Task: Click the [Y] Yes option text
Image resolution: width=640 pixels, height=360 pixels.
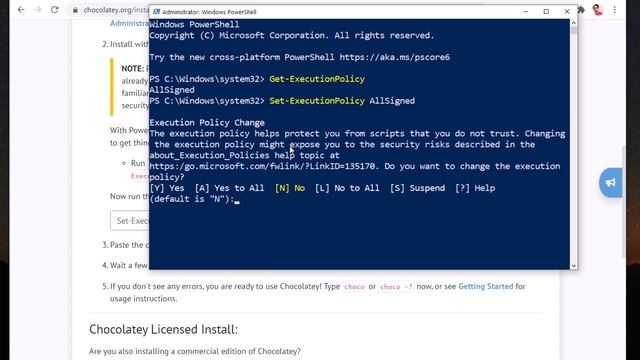Action: [167, 188]
